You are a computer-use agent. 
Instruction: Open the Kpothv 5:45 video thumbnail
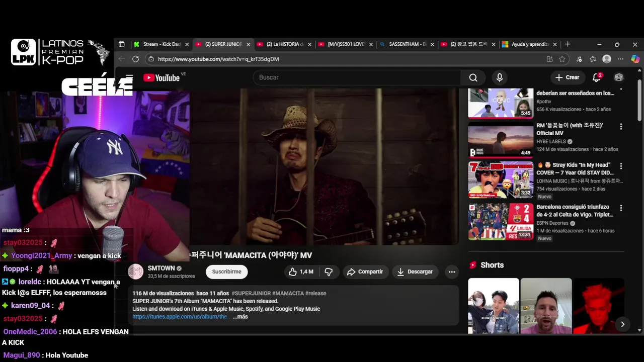click(501, 103)
